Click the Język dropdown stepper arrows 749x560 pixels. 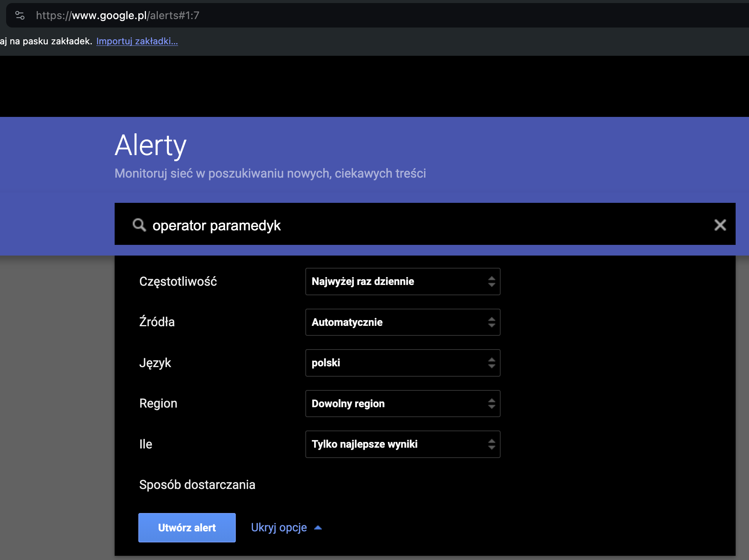coord(492,363)
